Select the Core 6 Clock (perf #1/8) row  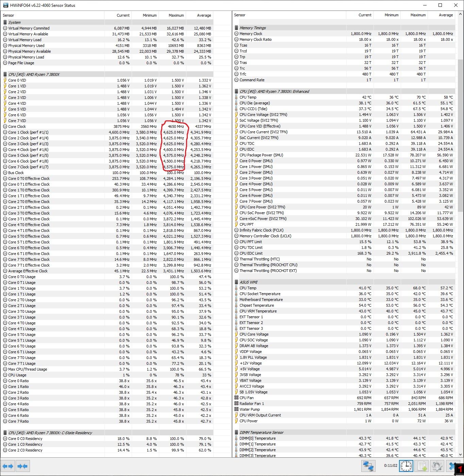[x=107, y=161]
